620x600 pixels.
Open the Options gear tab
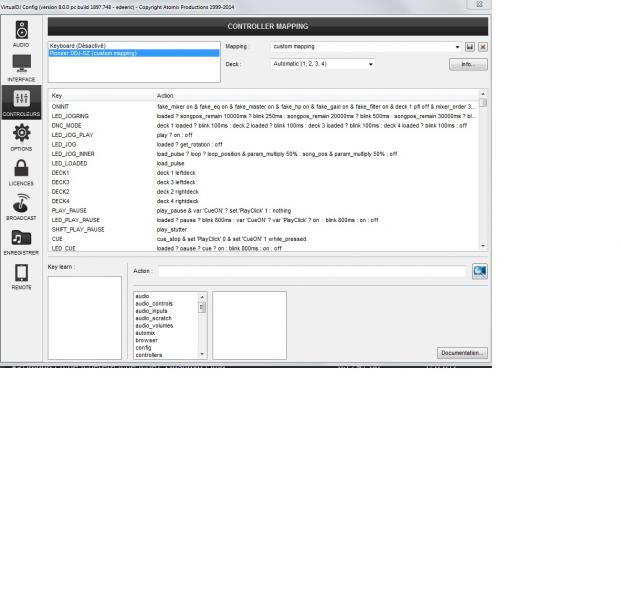click(21, 137)
